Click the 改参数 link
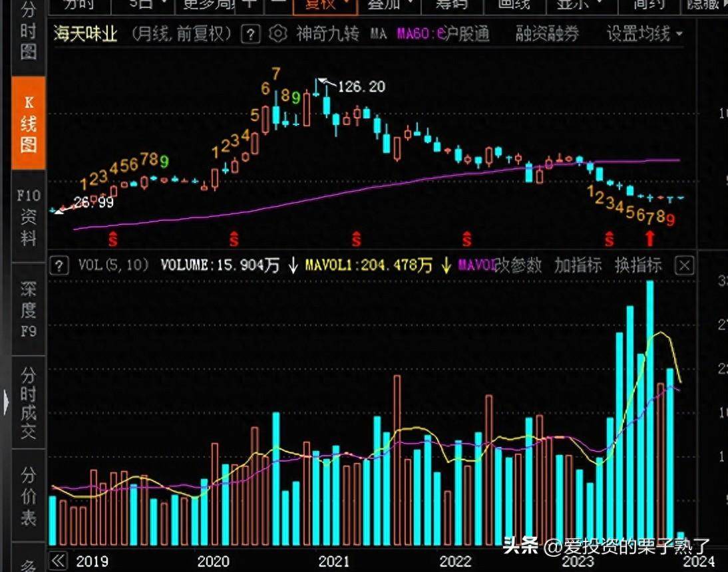Viewport: 728px width, 572px height. point(518,265)
